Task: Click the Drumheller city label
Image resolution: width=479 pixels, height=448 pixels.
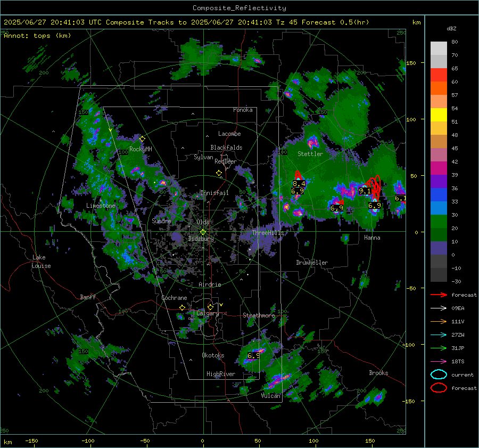Action: 312,263
